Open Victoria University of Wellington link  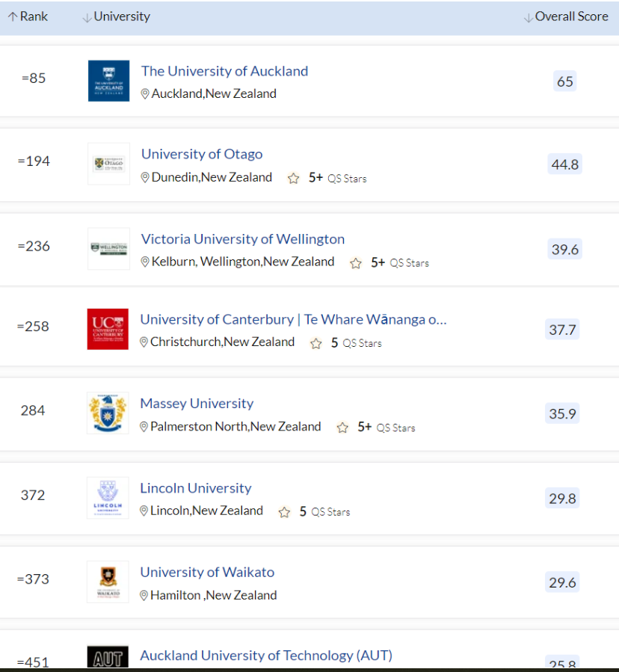pos(243,239)
